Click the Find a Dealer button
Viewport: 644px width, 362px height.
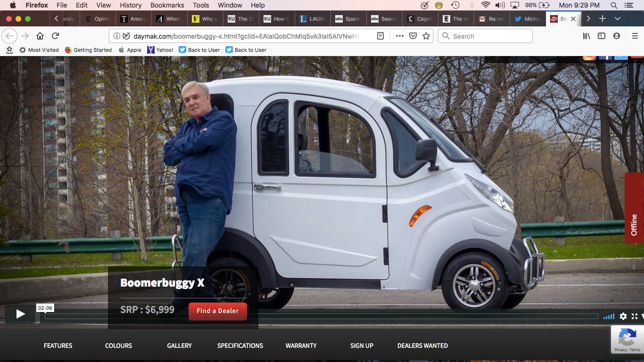point(218,311)
